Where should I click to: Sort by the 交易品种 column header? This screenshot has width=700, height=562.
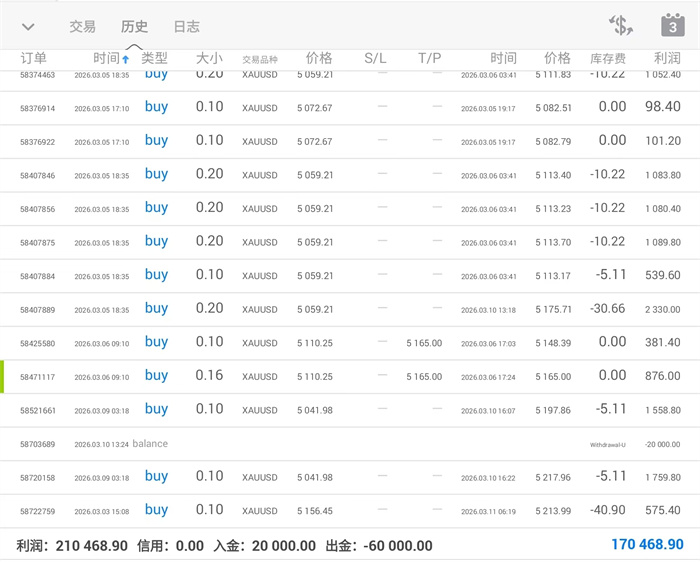pos(259,59)
